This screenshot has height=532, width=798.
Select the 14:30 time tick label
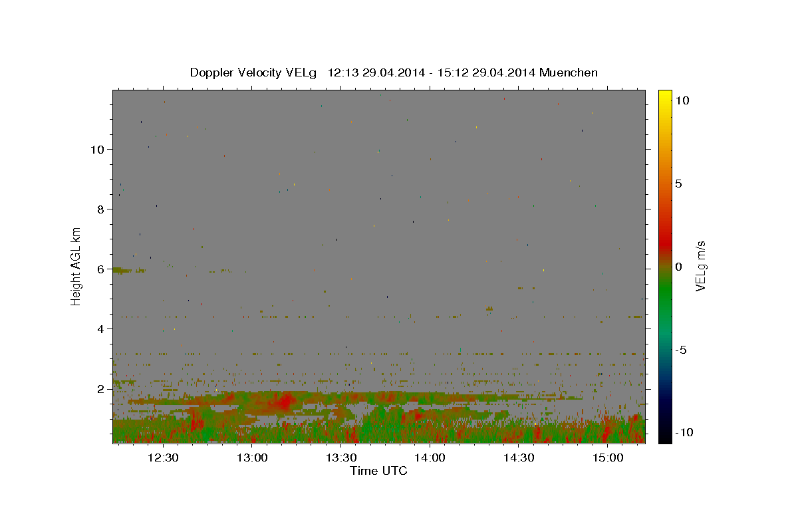point(519,458)
